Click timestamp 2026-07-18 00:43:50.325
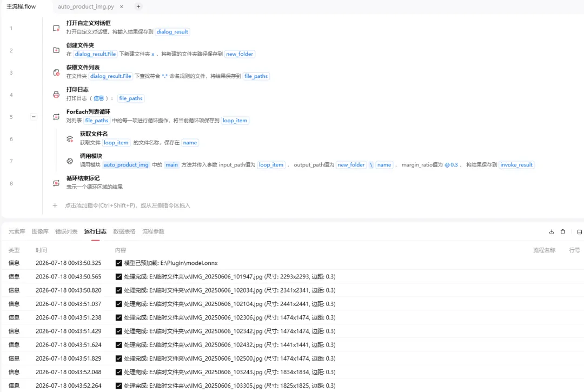The image size is (584, 392). [69, 263]
